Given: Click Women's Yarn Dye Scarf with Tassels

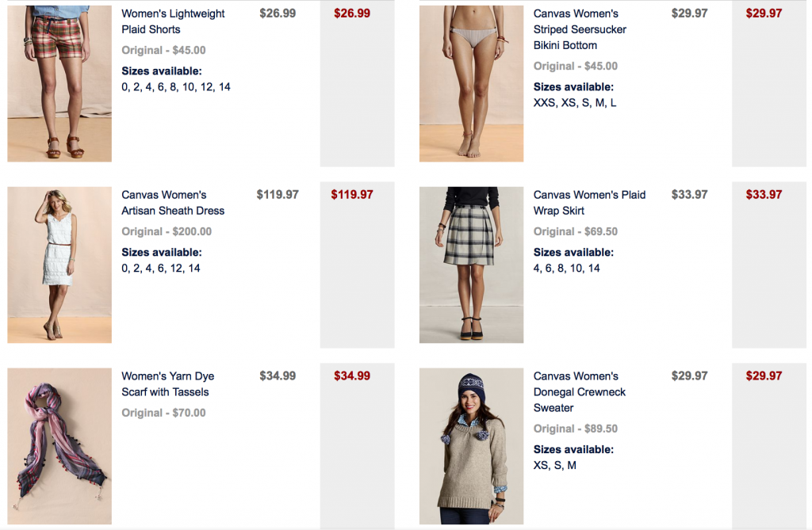Looking at the screenshot, I should pyautogui.click(x=168, y=383).
